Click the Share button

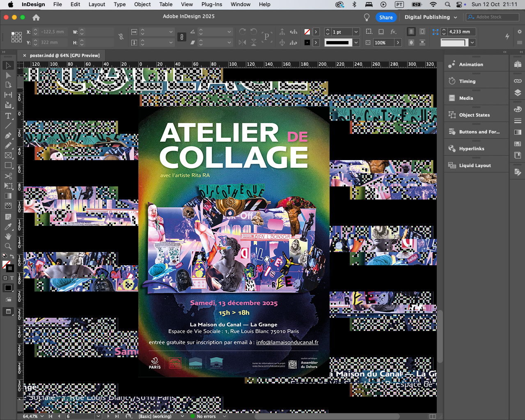385,17
